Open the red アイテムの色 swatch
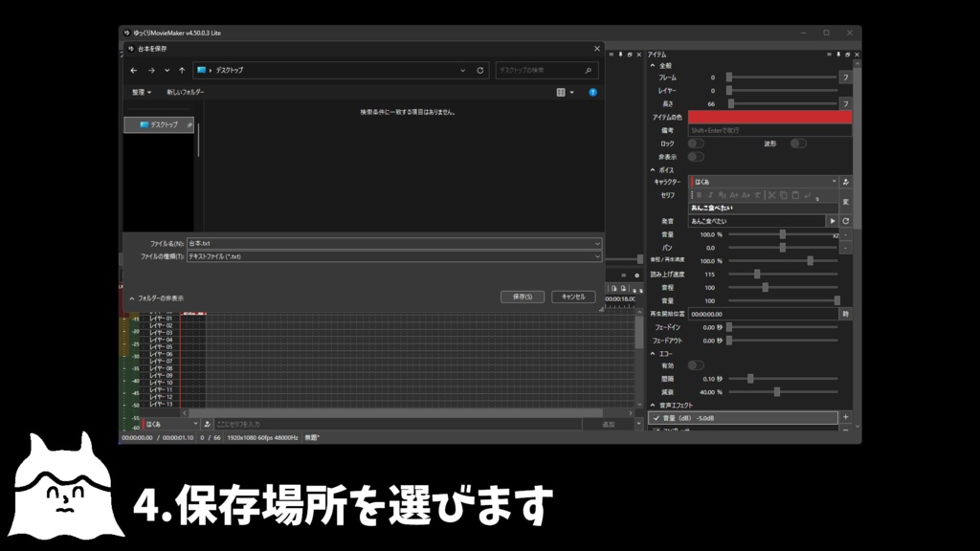This screenshot has width=980, height=551. 770,117
